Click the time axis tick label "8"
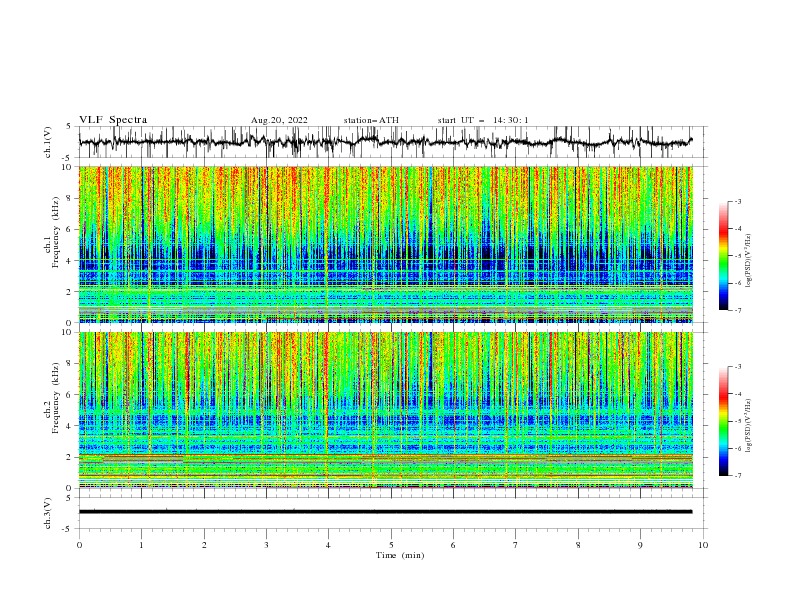 point(578,545)
